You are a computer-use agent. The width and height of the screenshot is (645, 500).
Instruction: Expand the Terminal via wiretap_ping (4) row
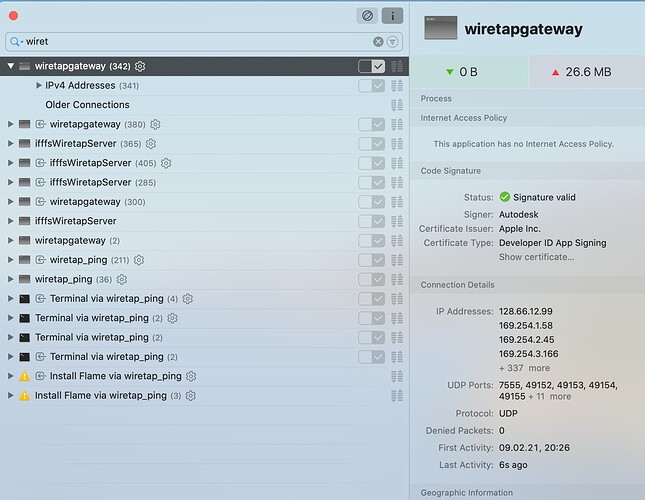pyautogui.click(x=11, y=298)
